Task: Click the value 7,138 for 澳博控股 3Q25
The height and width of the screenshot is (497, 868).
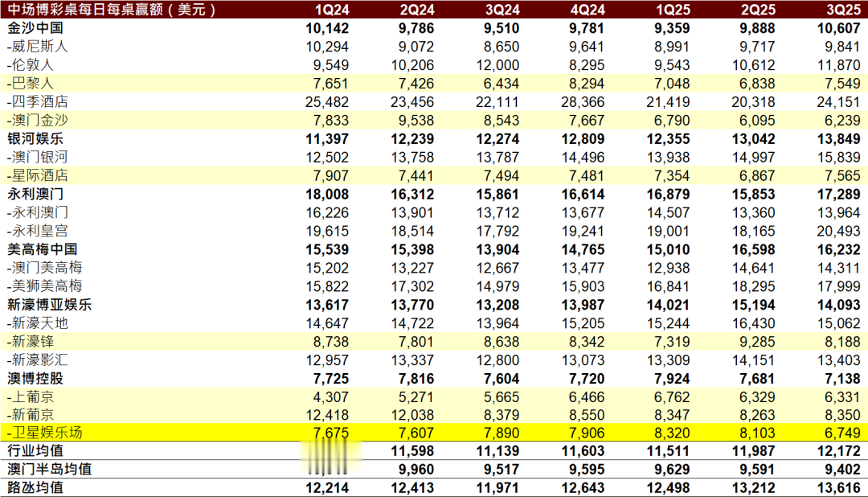Action: [x=842, y=379]
